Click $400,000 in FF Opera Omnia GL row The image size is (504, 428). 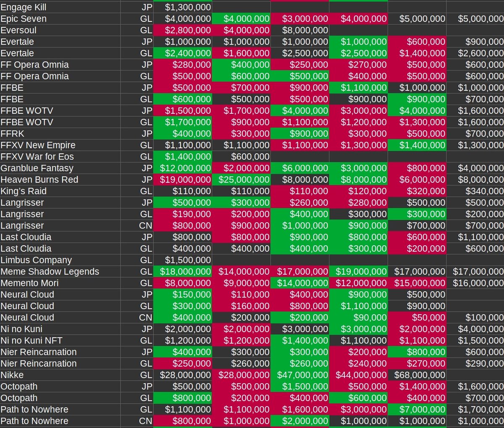[x=358, y=76]
